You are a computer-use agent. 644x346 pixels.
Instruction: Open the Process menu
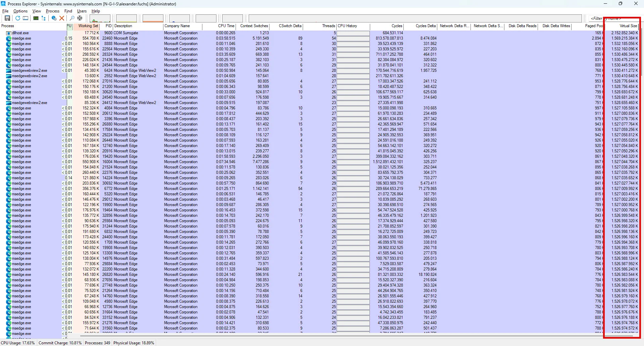(53, 11)
